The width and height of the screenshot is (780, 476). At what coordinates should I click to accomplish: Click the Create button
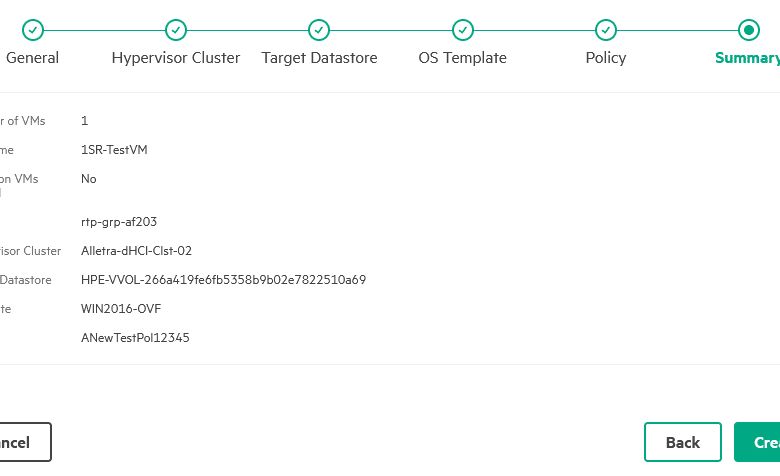[757, 442]
